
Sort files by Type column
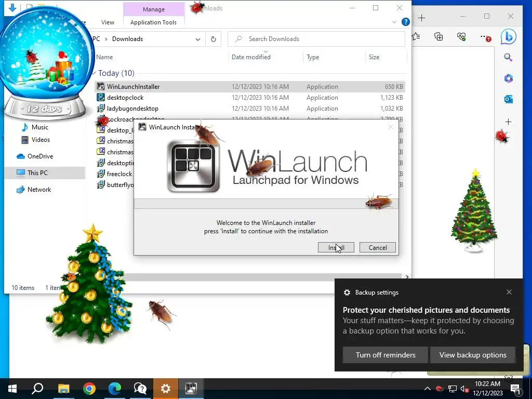(313, 57)
